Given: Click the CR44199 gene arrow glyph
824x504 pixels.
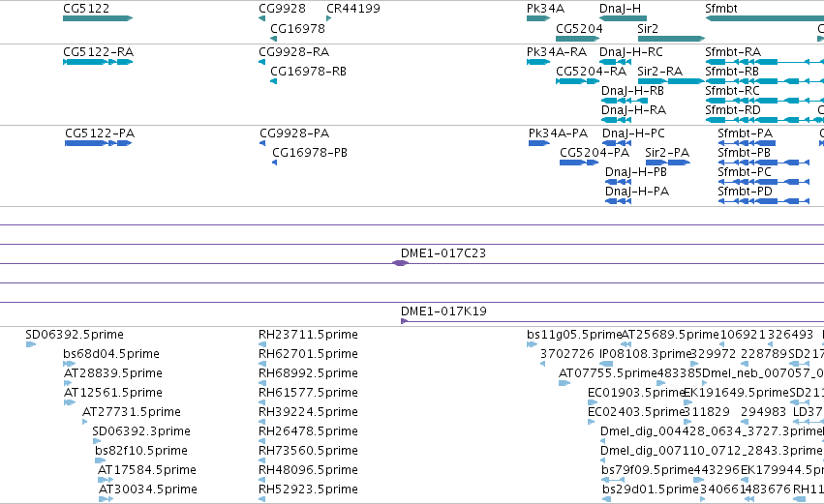Looking at the screenshot, I should click(328, 18).
